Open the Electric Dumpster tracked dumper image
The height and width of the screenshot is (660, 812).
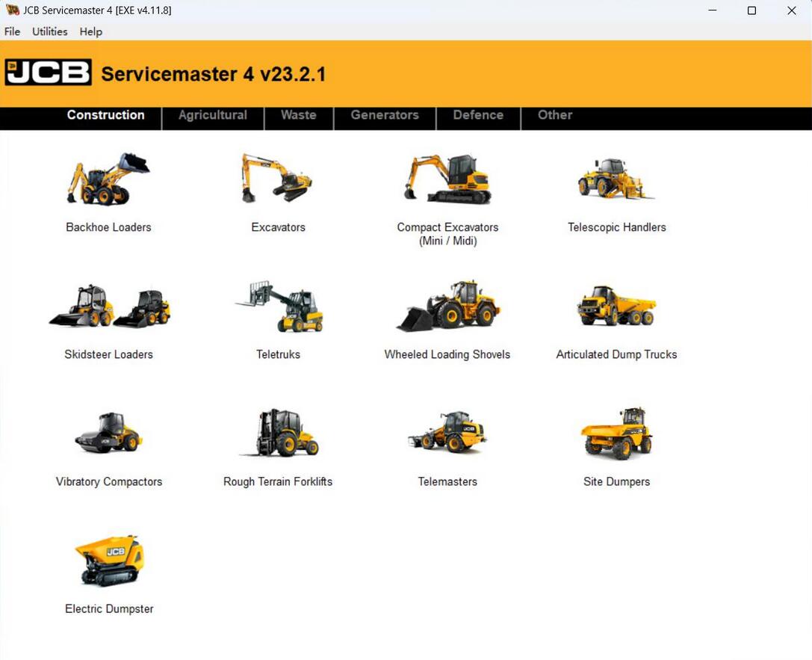click(109, 561)
